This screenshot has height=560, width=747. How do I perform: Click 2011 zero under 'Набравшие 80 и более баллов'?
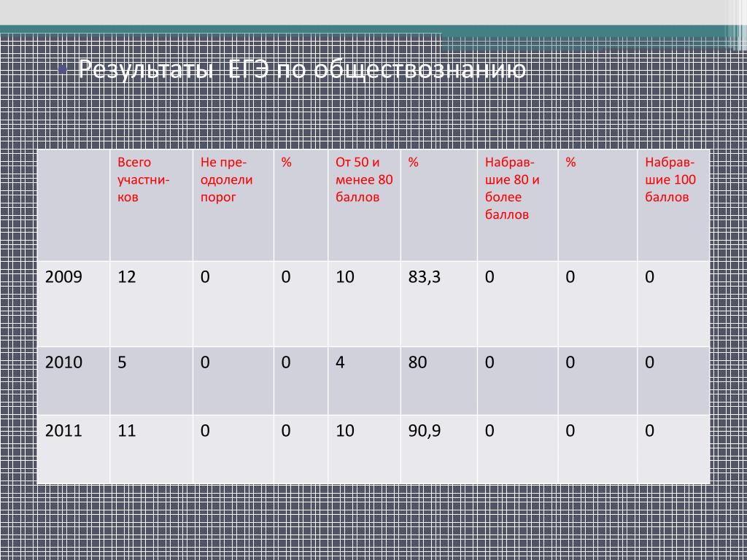[x=489, y=431]
